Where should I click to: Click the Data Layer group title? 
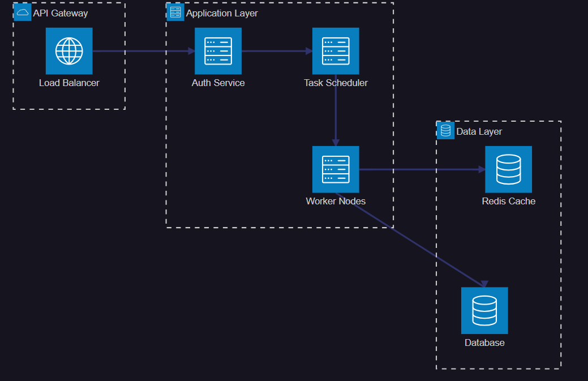point(479,132)
